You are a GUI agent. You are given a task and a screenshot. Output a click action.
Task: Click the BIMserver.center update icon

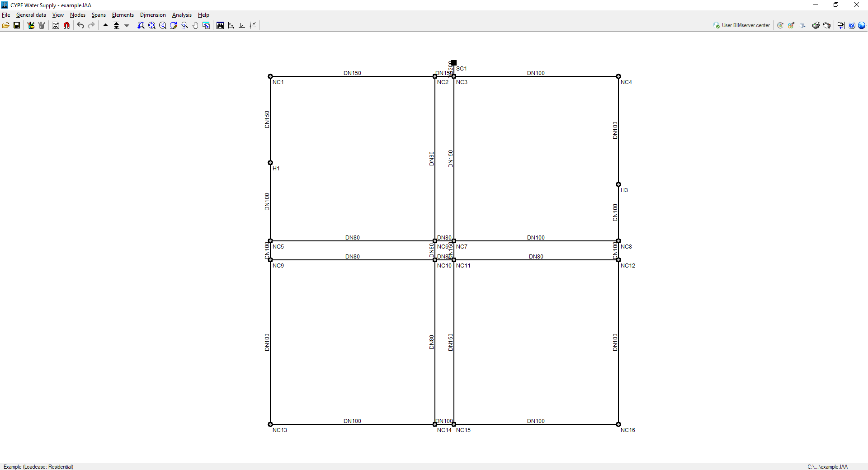pos(780,25)
